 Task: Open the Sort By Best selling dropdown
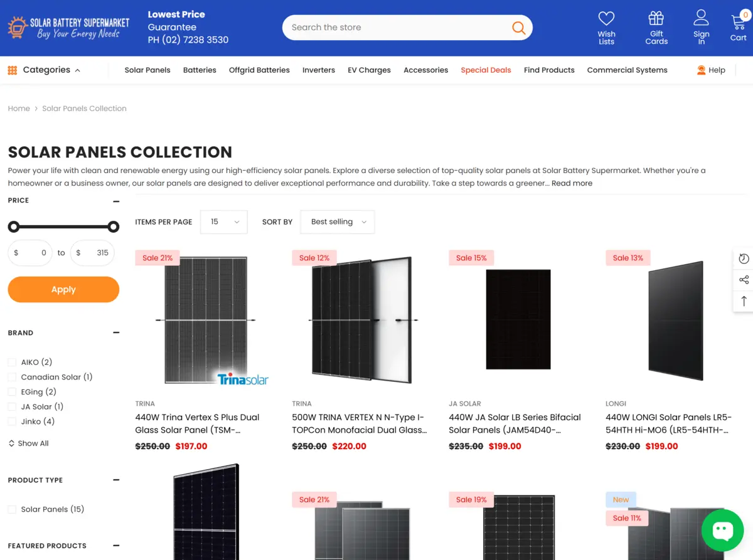pos(338,222)
